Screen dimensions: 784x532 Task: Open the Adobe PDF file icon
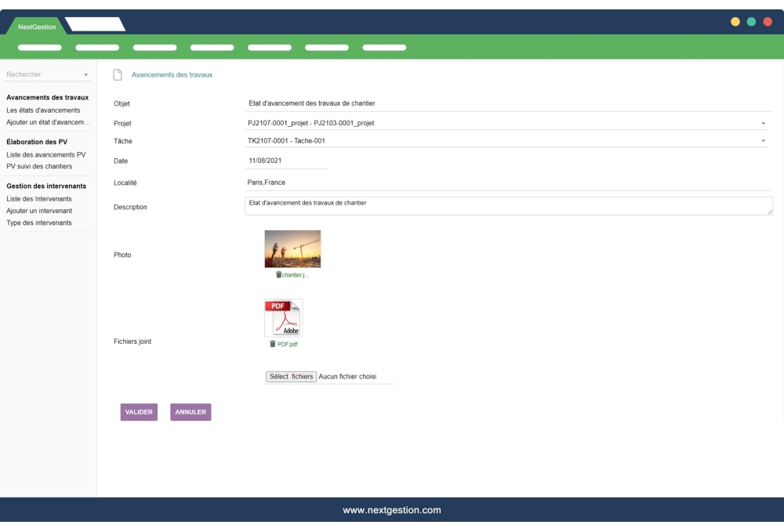tap(283, 318)
